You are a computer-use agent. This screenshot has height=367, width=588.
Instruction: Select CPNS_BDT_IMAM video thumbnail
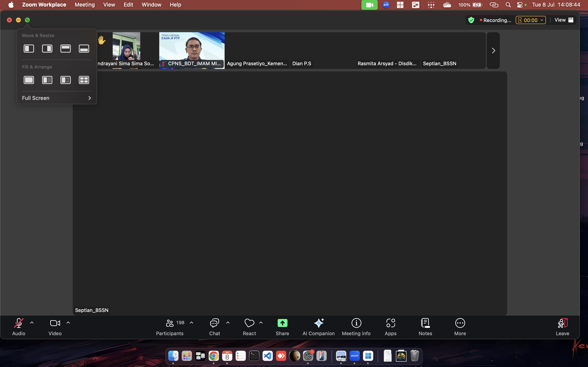(192, 49)
